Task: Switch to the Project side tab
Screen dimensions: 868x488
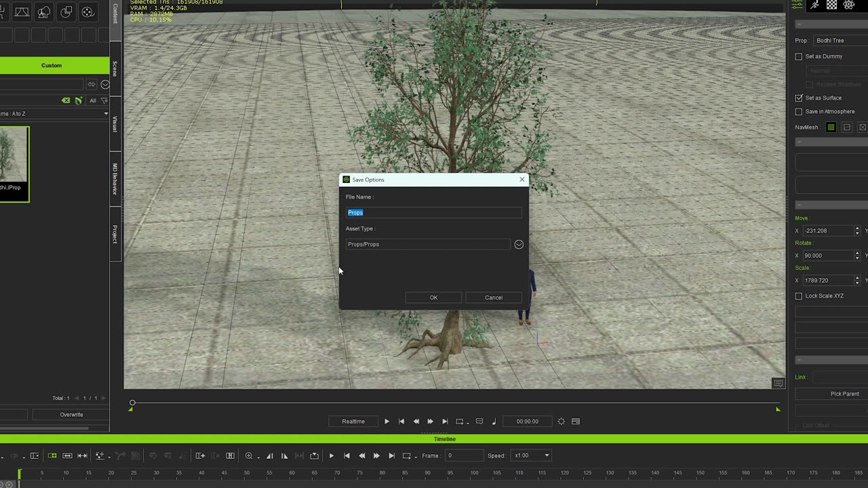Action: pyautogui.click(x=115, y=235)
